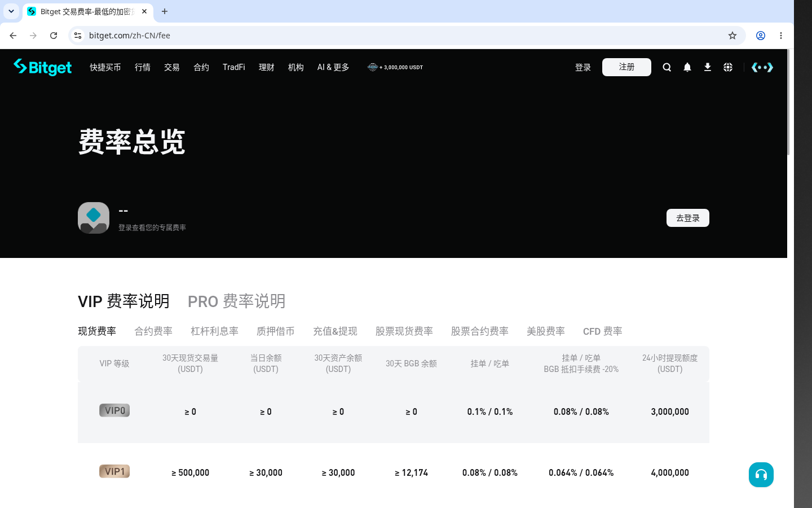Open the Chrome profile icon
The image size is (812, 508).
point(761,36)
